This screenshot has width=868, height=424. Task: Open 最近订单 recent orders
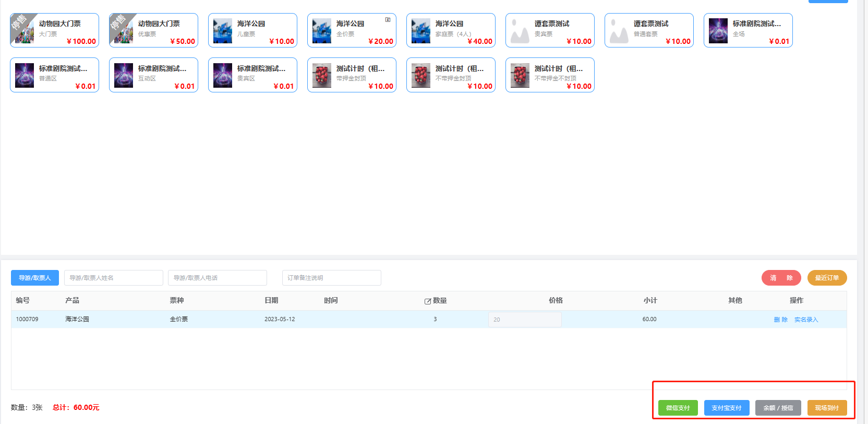[x=827, y=278]
